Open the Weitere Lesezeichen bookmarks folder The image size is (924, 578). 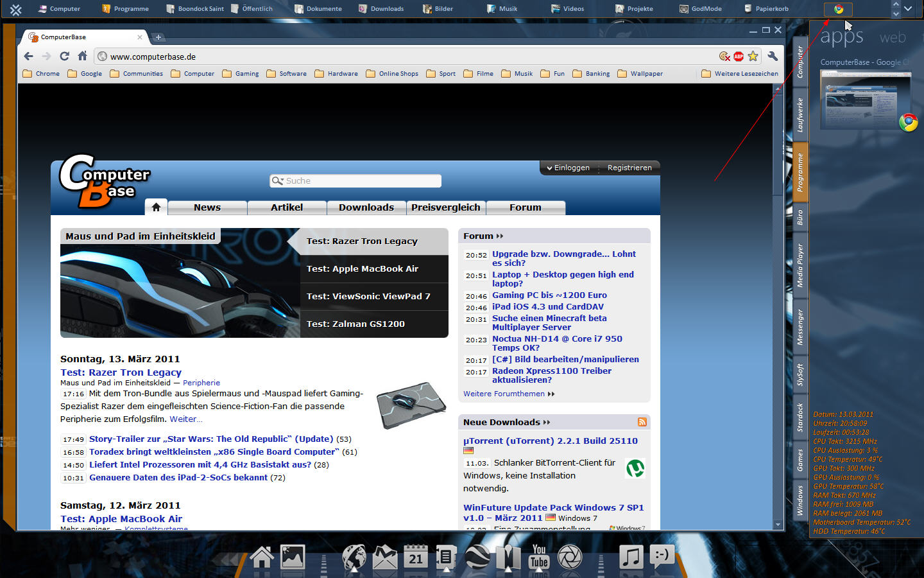[740, 74]
